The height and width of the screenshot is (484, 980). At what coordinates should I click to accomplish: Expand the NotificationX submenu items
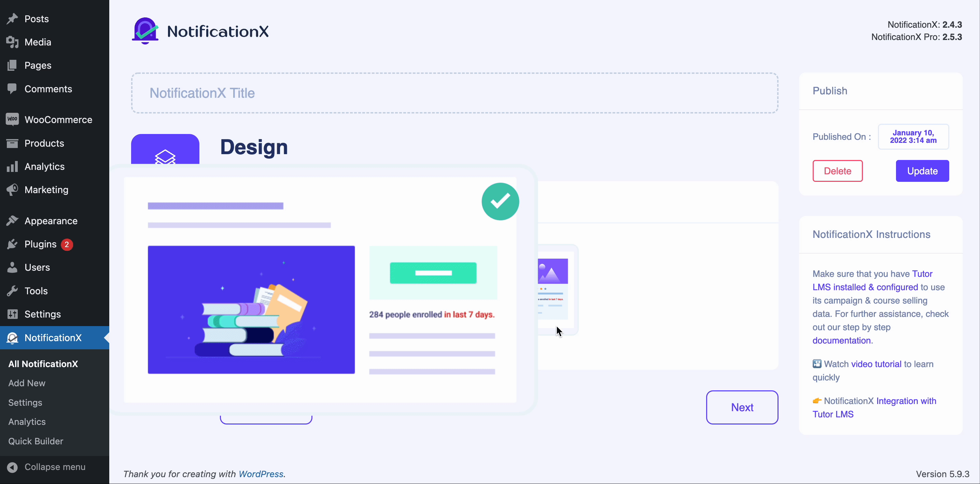coord(53,338)
